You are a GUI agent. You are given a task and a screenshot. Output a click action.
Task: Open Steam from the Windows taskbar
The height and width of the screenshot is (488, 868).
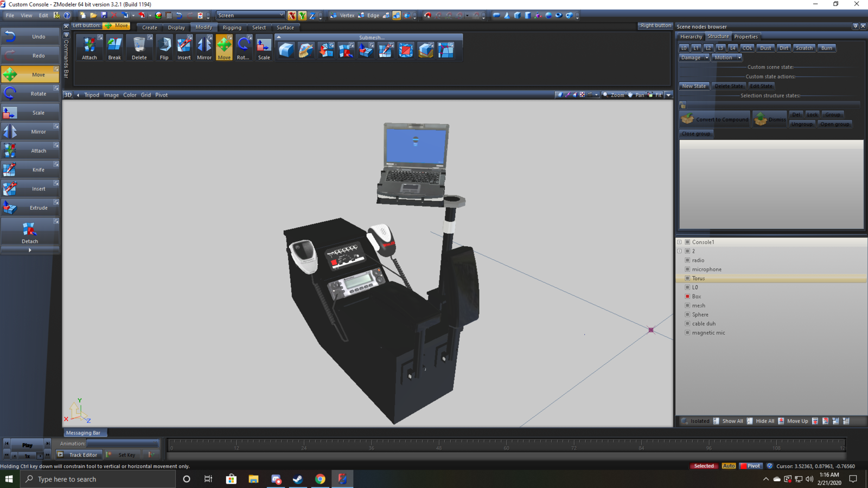(298, 479)
